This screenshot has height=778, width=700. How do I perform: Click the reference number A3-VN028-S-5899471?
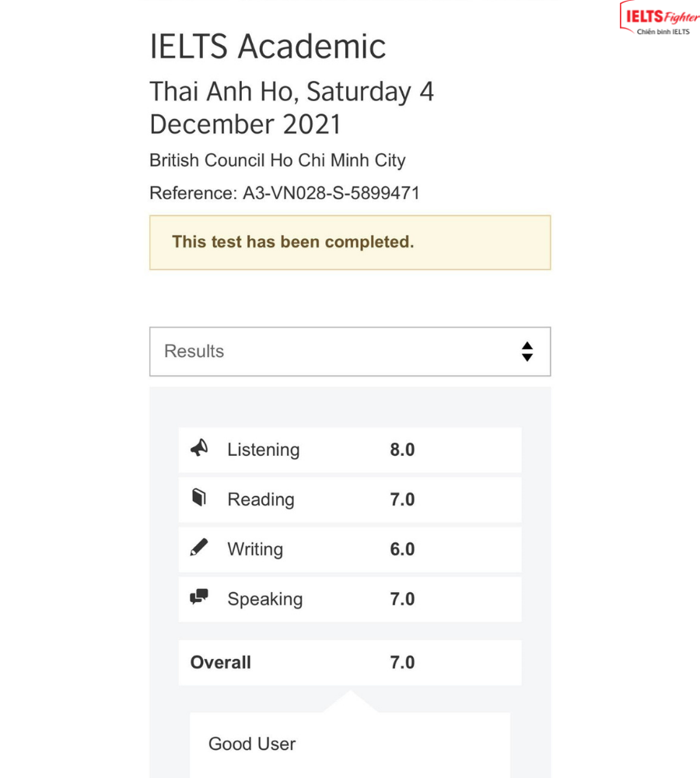coord(331,193)
